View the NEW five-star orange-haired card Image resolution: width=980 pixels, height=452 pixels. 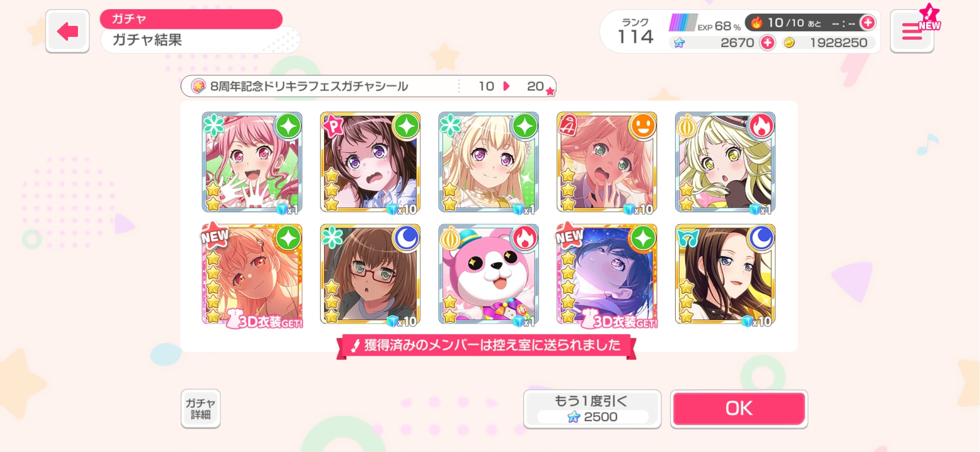pyautogui.click(x=252, y=275)
